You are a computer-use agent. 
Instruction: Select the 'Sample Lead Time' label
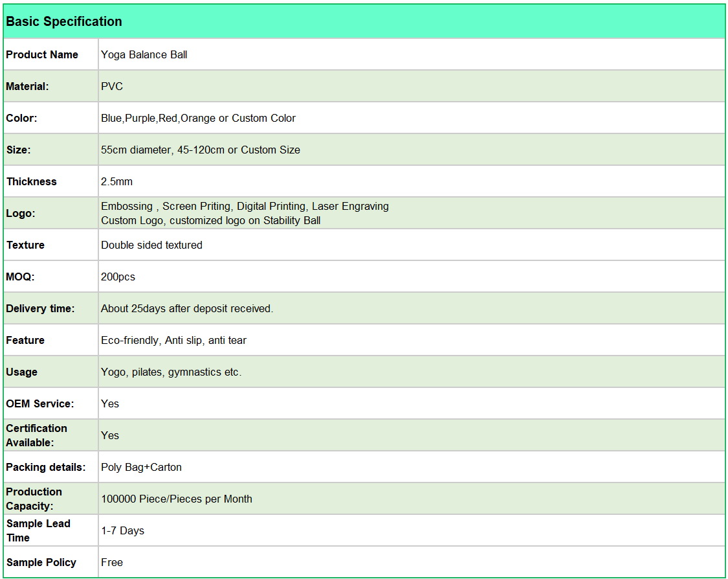pyautogui.click(x=38, y=530)
